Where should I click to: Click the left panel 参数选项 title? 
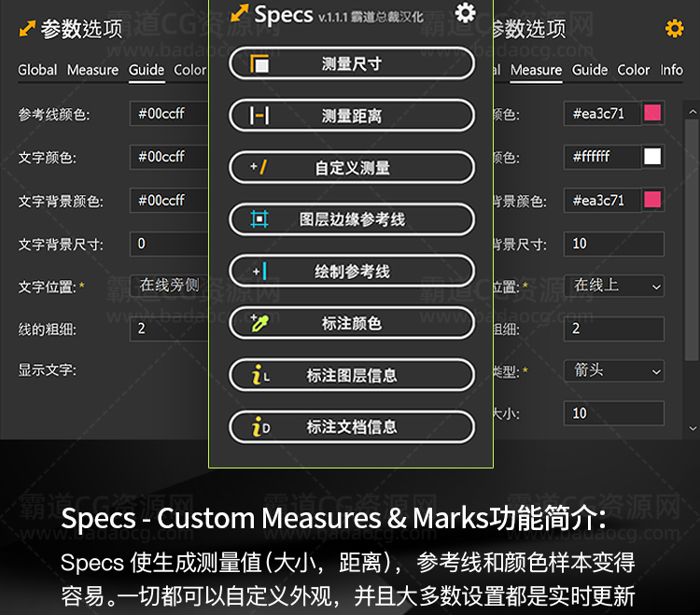click(x=82, y=30)
